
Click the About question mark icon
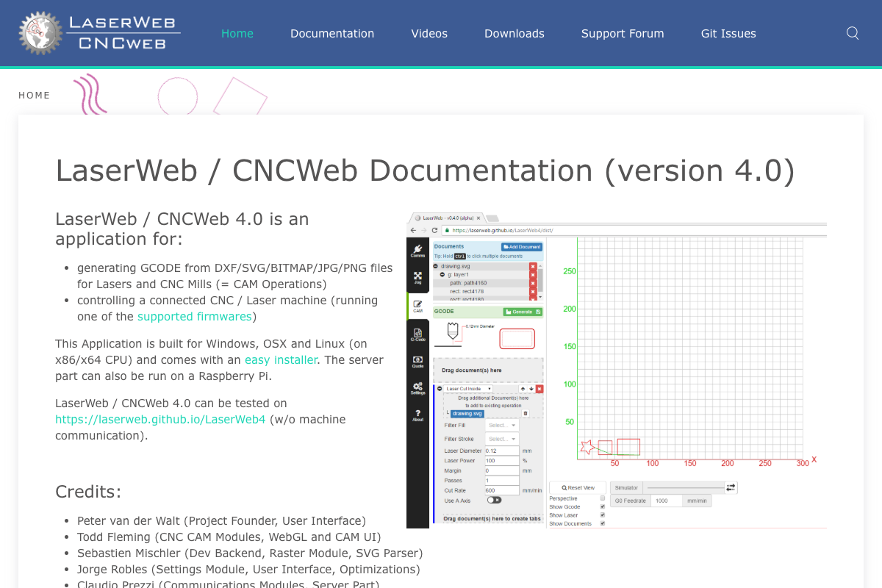[x=417, y=415]
